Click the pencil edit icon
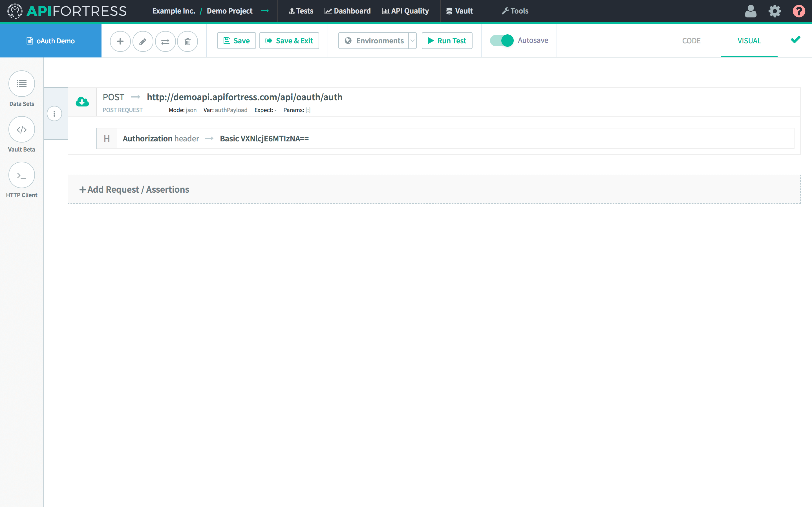Viewport: 812px width, 507px height. [143, 41]
